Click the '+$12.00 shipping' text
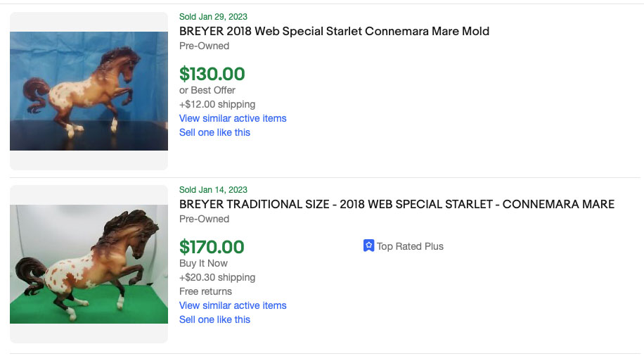The width and height of the screenshot is (644, 356). (x=217, y=104)
